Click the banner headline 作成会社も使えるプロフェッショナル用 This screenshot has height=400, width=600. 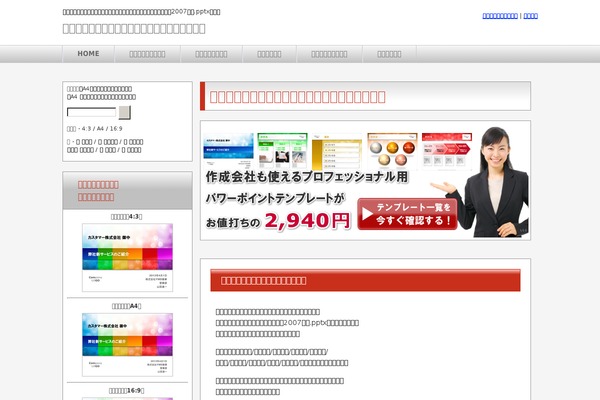(307, 177)
